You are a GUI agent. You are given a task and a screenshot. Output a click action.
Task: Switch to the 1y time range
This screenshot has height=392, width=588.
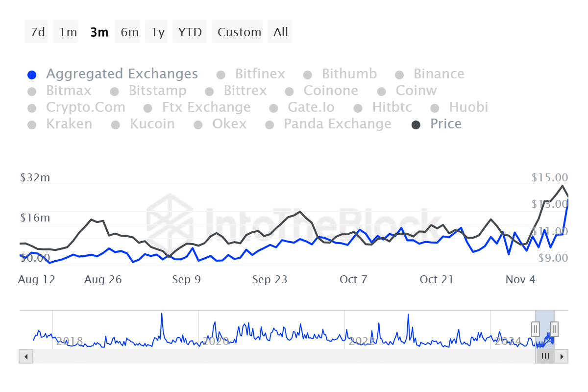[x=158, y=32]
